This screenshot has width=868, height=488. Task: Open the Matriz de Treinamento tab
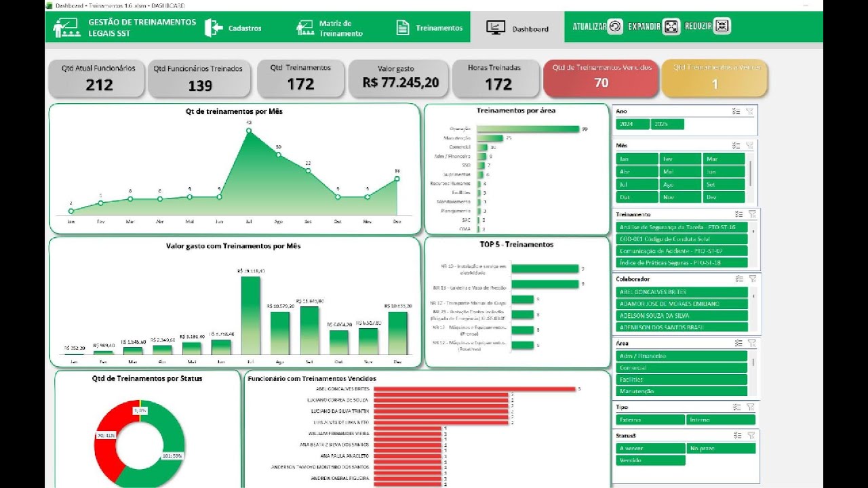pyautogui.click(x=331, y=28)
